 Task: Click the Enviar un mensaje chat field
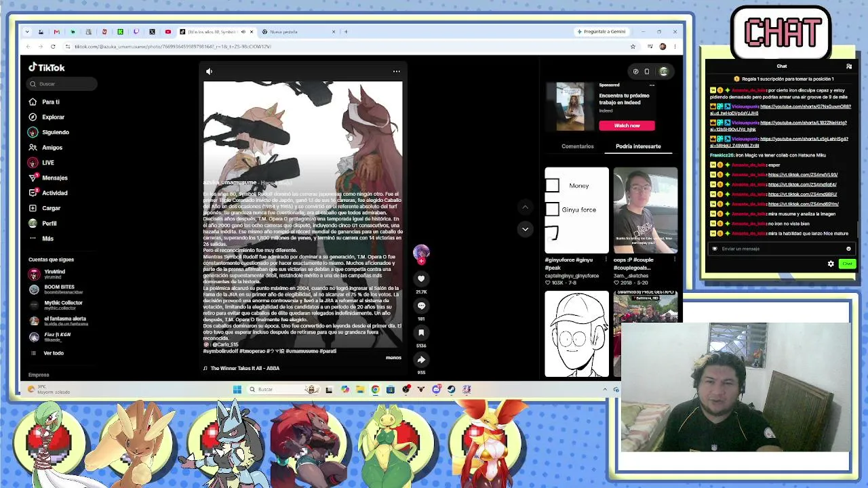781,249
